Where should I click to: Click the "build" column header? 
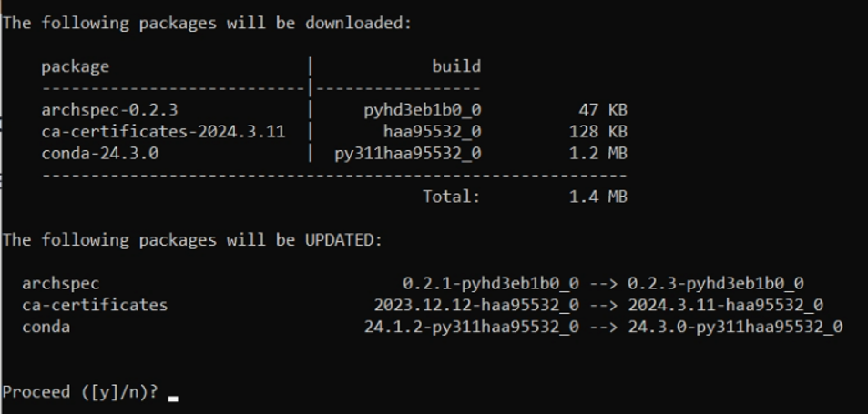[x=456, y=66]
